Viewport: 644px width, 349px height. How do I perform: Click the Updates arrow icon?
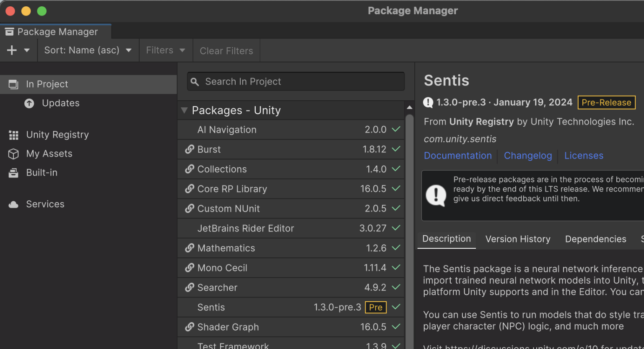click(29, 103)
